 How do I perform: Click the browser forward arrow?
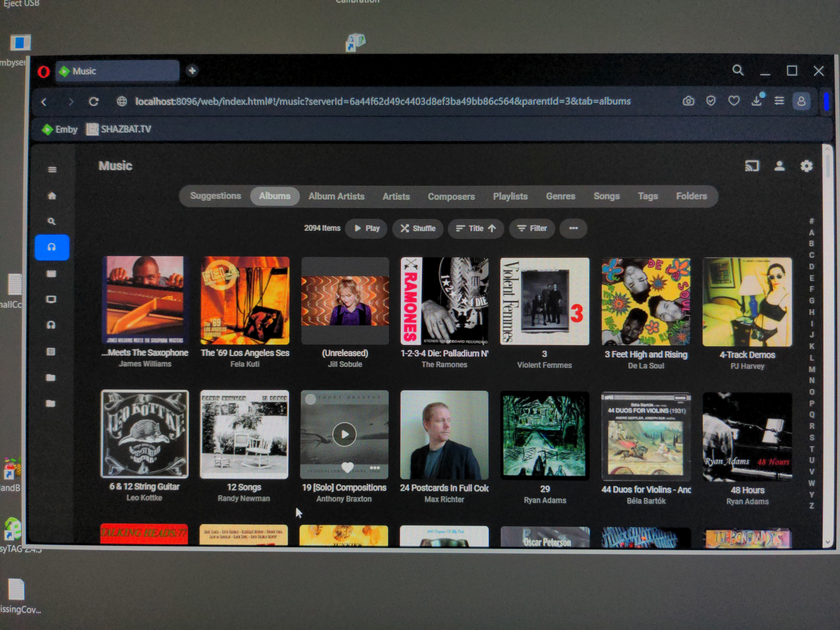coord(71,102)
